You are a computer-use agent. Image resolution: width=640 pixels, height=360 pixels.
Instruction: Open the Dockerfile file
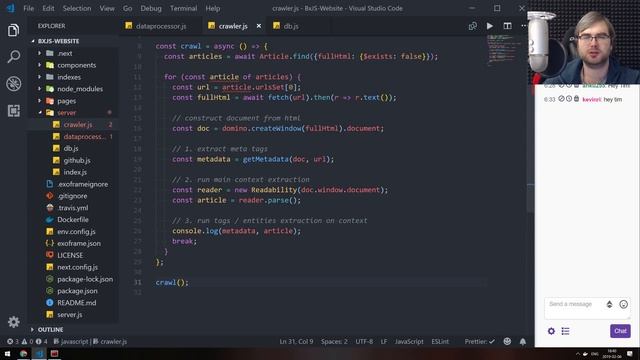(x=73, y=220)
